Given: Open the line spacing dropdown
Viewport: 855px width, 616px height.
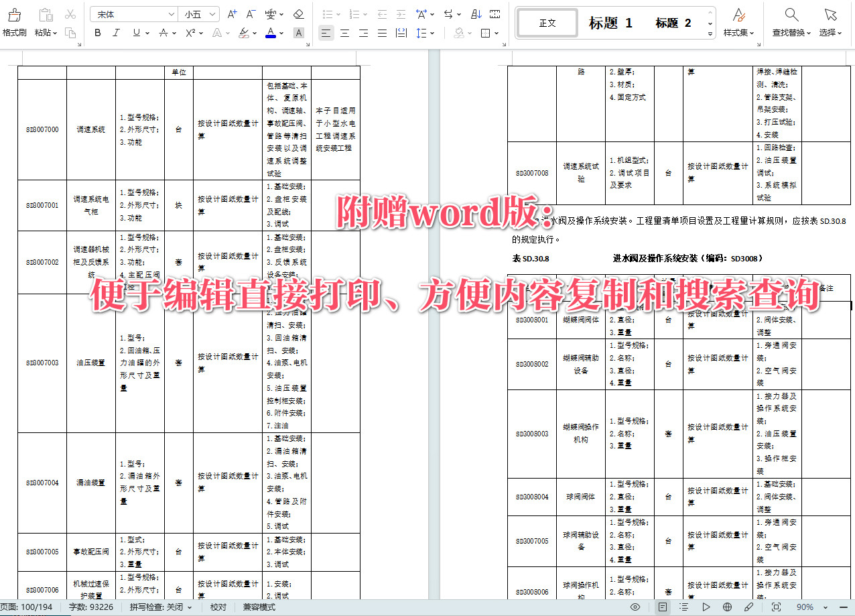Looking at the screenshot, I should click(423, 33).
